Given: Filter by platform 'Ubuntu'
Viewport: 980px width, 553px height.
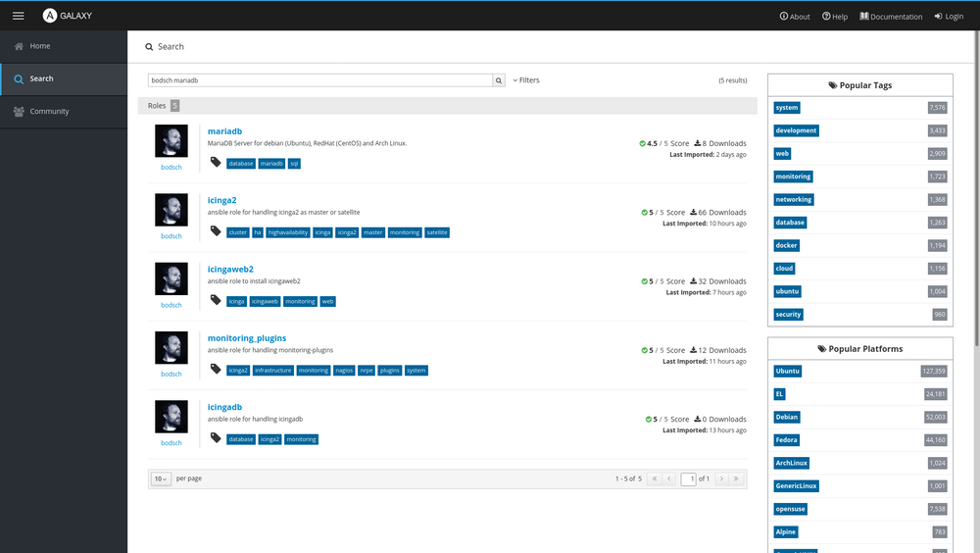Looking at the screenshot, I should point(788,371).
